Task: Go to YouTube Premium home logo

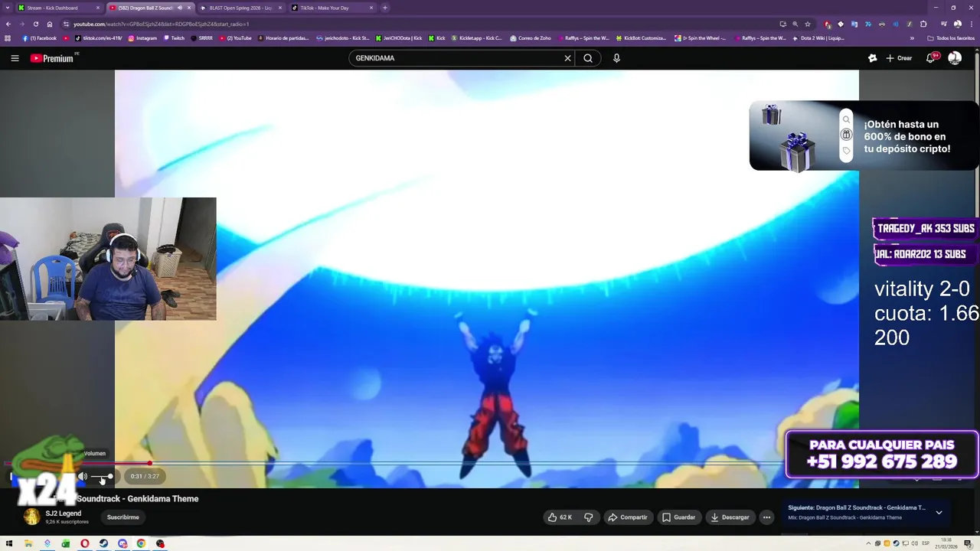Action: (54, 58)
